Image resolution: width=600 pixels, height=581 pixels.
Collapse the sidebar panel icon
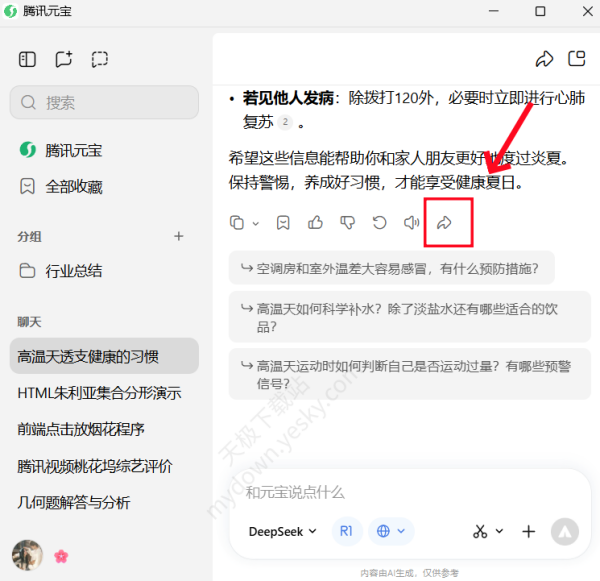27,59
